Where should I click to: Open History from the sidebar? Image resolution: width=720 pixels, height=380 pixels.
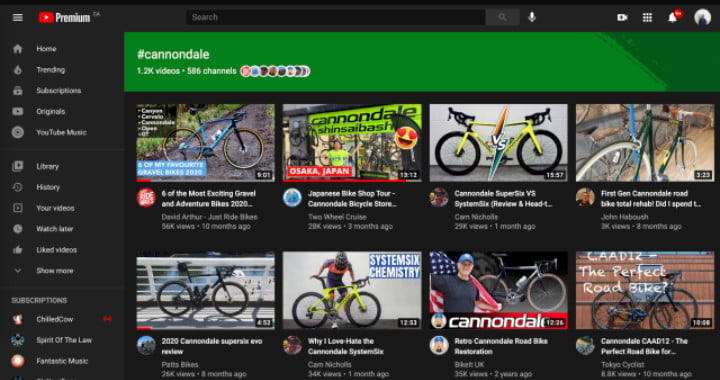pyautogui.click(x=62, y=187)
